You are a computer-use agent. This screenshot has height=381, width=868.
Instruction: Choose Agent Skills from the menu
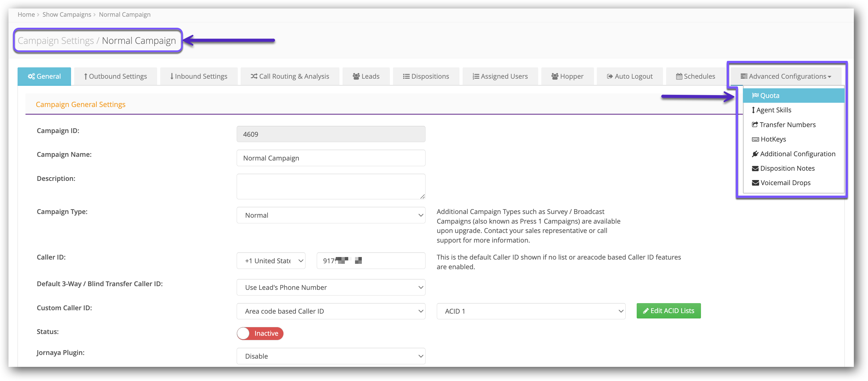(x=774, y=110)
